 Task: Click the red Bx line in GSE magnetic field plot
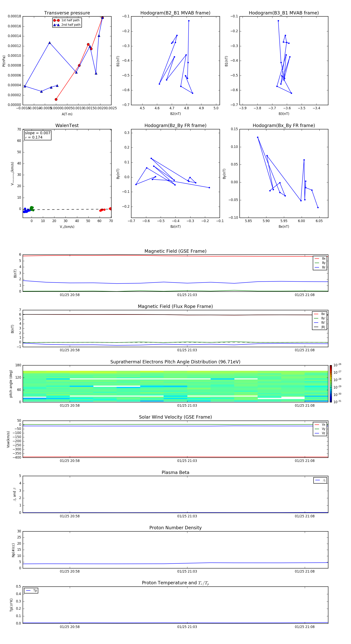(x=175, y=256)
